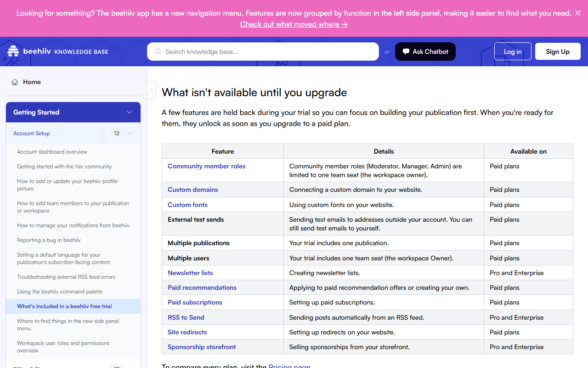Open Community member roles link
588x368 pixels.
pyautogui.click(x=206, y=166)
